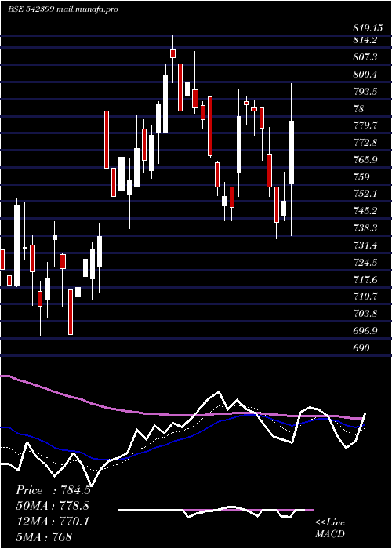Viewport: 392px width, 549px height.
Task: Click the highest red candle near 814
Action: pyautogui.click(x=172, y=53)
